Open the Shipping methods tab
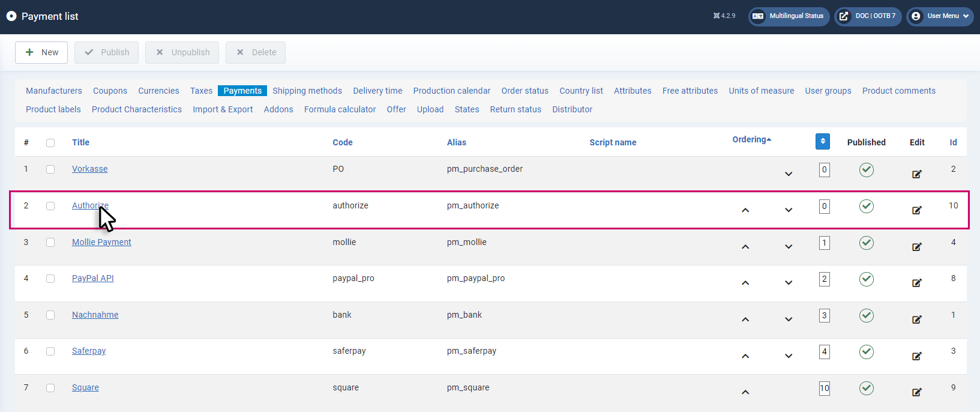Screen dimensions: 980x412 (x=307, y=91)
